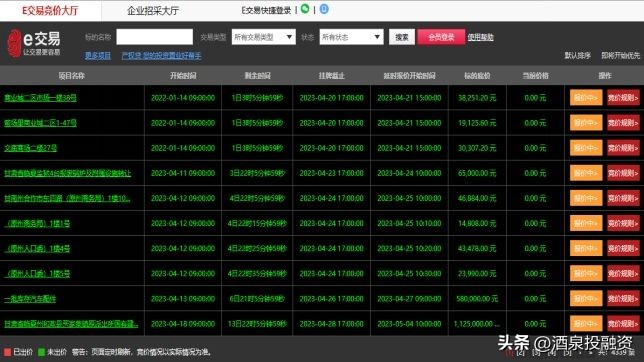Switch to 企业招采大厅 tab

click(x=153, y=11)
